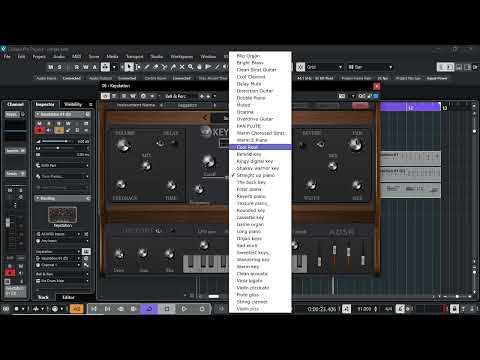This screenshot has height=360, width=480.
Task: Select the Comp hand tool
Action: point(199,67)
